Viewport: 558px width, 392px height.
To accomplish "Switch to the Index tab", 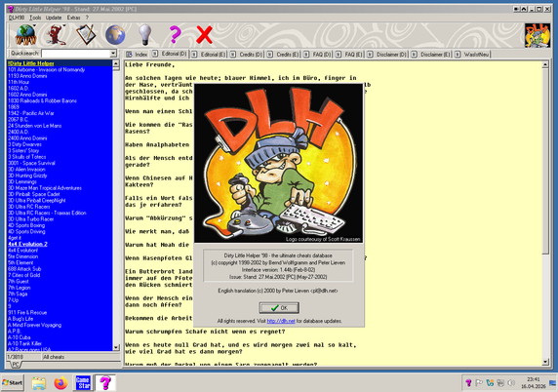I will [137, 55].
